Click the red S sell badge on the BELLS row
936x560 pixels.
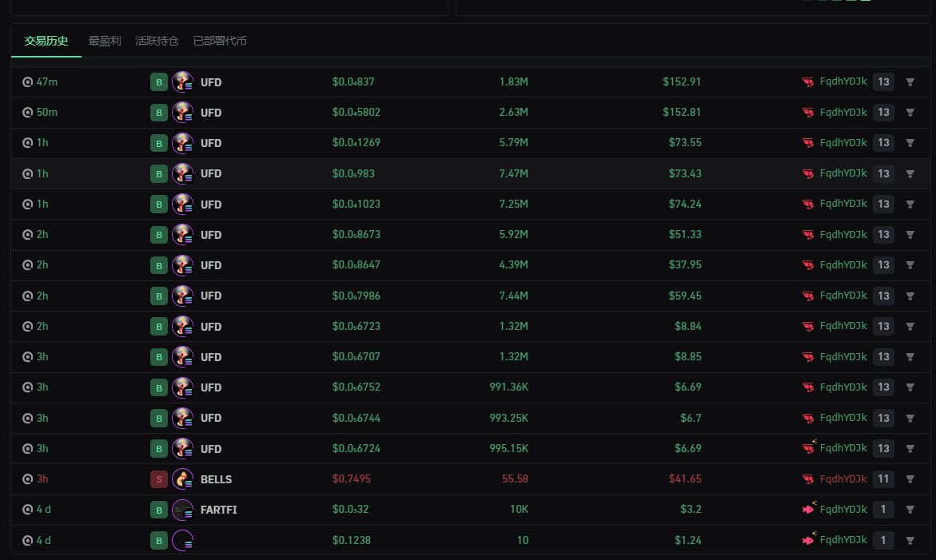coord(159,479)
